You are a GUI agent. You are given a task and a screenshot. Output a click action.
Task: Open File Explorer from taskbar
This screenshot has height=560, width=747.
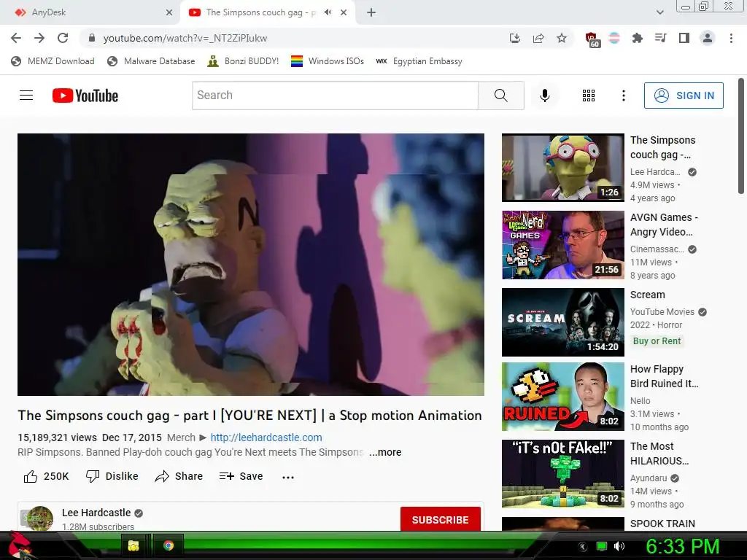[x=133, y=545]
